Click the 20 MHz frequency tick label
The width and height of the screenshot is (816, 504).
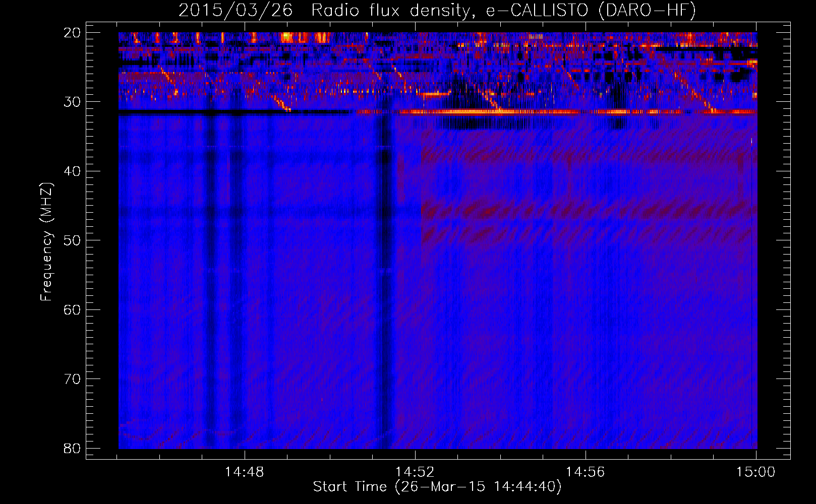point(73,33)
